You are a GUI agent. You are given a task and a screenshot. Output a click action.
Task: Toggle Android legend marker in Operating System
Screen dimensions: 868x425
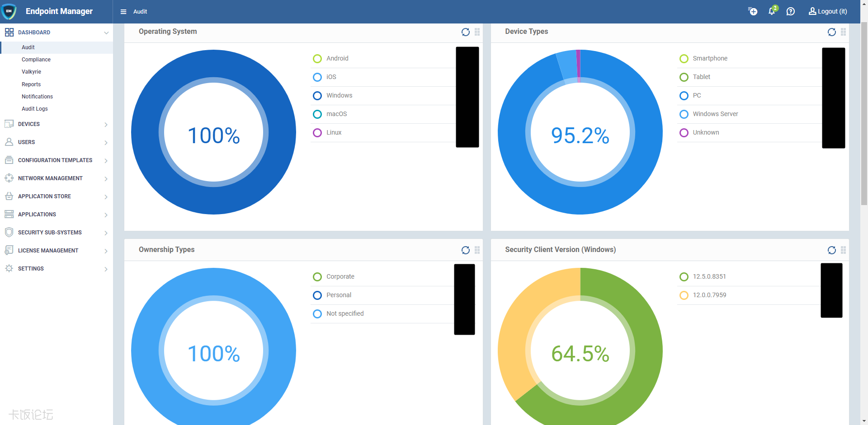pos(317,59)
